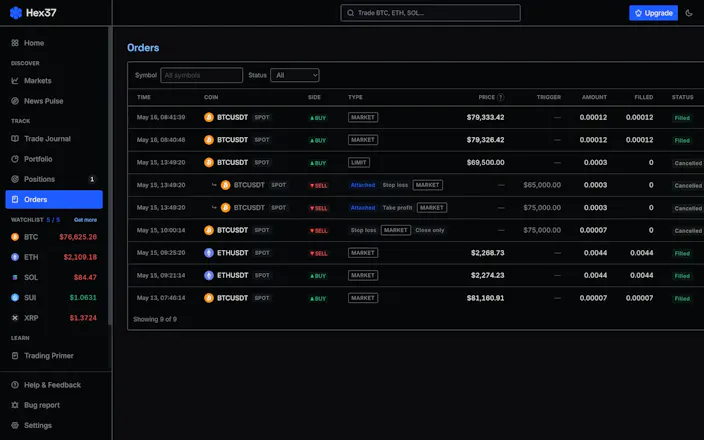Select SUI in watchlist
The width and height of the screenshot is (704, 440).
point(54,298)
